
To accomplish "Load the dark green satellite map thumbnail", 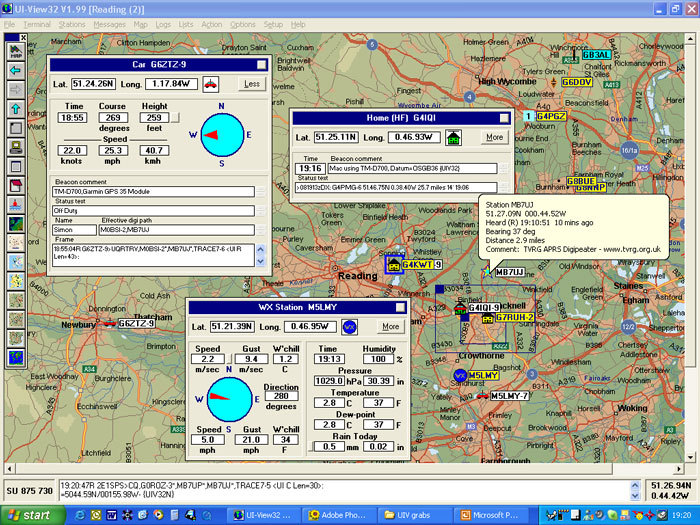I will click(x=16, y=224).
